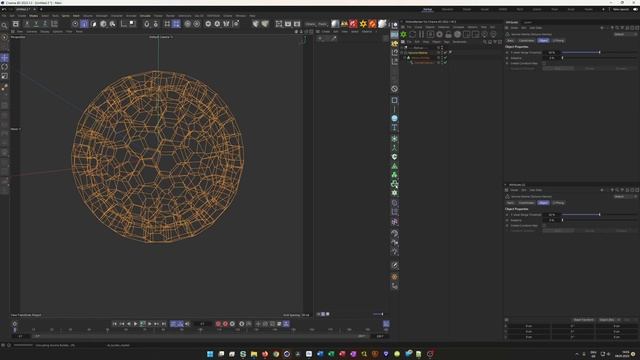This screenshot has height=360, width=640.
Task: Click the coordinate system icon beside Z lock
Action: click(x=54, y=24)
